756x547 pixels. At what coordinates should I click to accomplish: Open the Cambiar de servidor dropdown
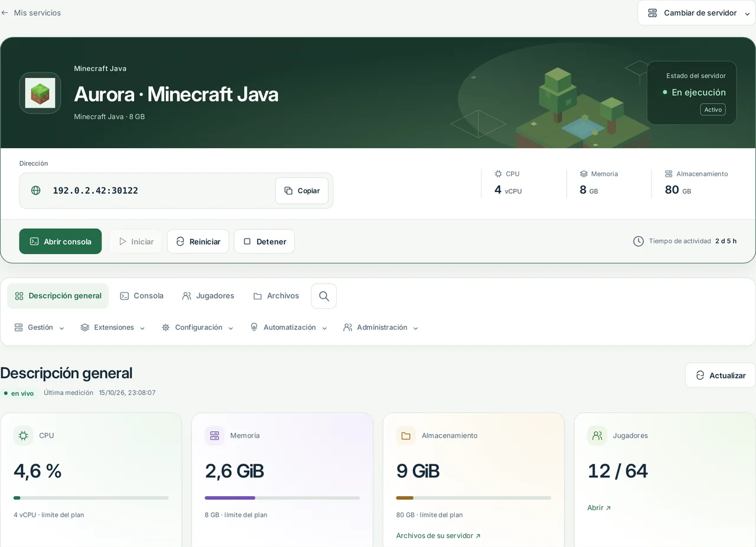click(x=697, y=13)
